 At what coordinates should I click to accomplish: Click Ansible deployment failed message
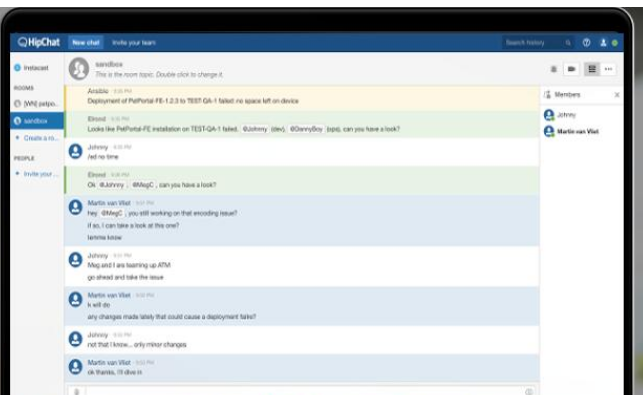coord(193,101)
